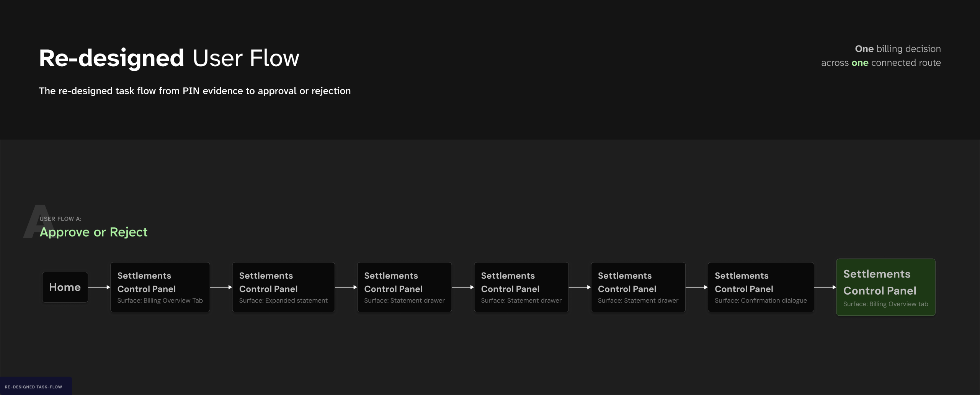Image resolution: width=980 pixels, height=395 pixels.
Task: Select the Confirmation dialogue surface card
Action: [x=761, y=287]
